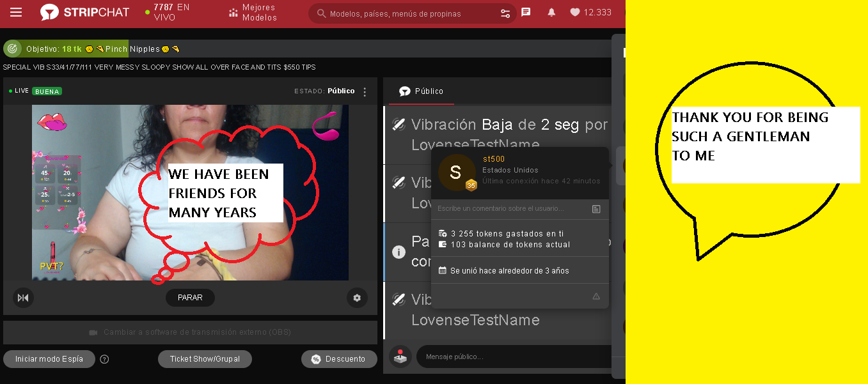Open the stream options three-dot menu

click(365, 91)
